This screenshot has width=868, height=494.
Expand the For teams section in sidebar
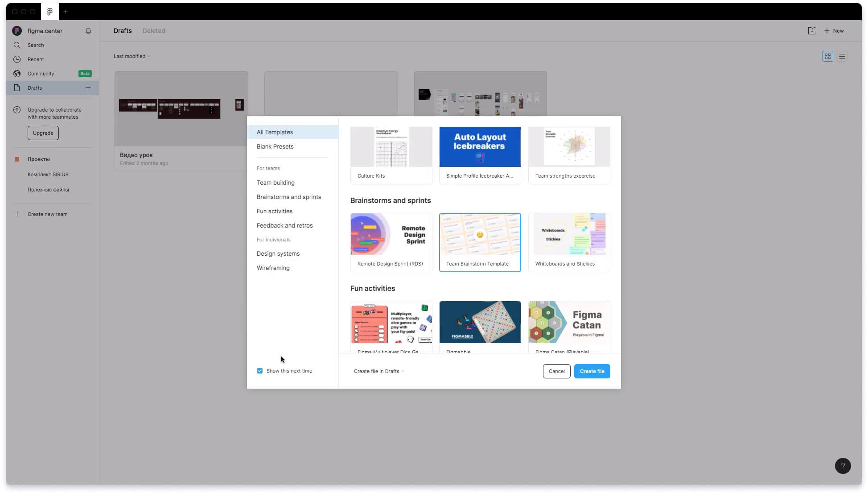pos(268,168)
